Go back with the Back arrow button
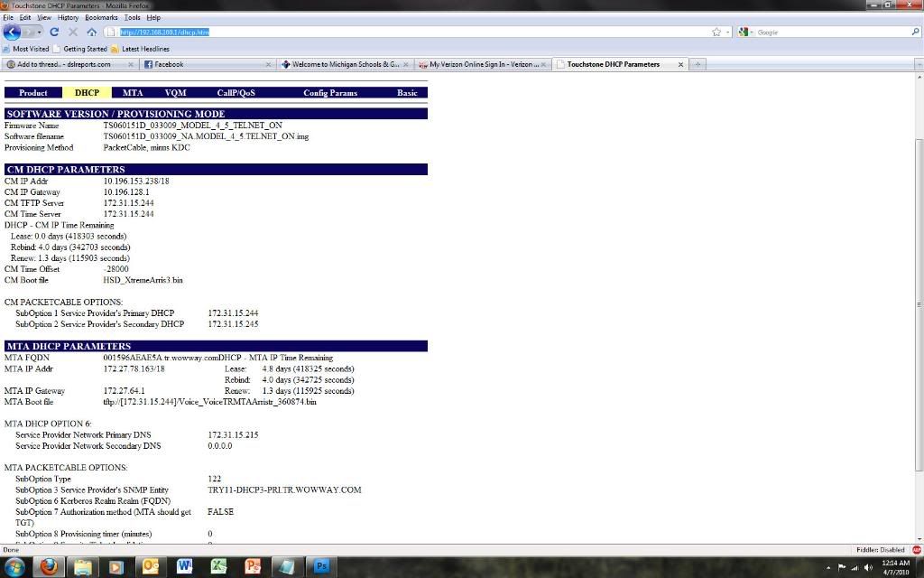The height and width of the screenshot is (578, 924). tap(12, 32)
